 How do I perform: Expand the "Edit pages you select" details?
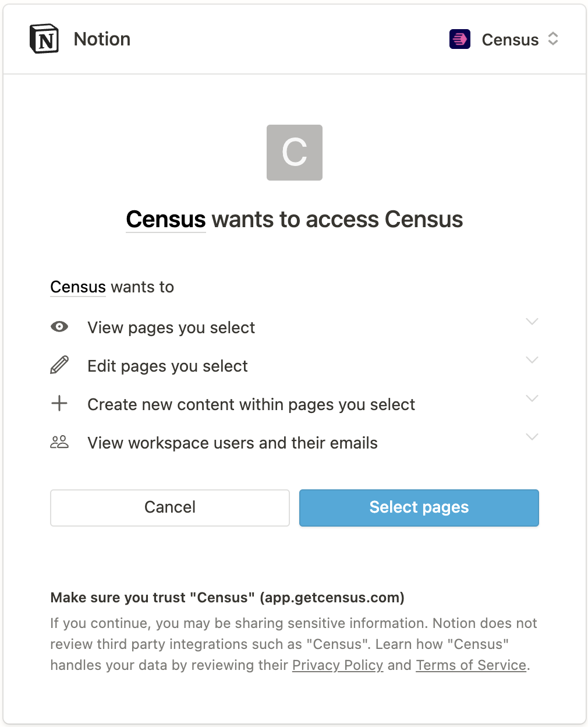pos(532,360)
